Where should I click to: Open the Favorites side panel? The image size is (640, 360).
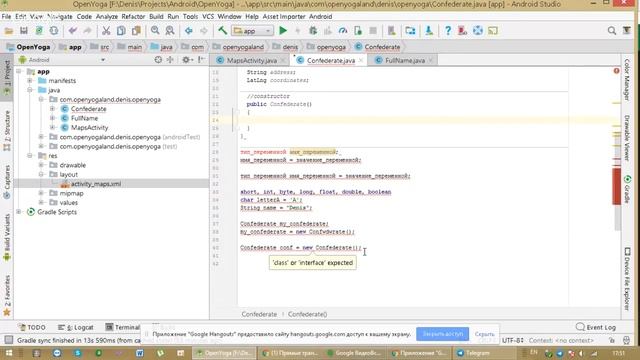pos(7,296)
